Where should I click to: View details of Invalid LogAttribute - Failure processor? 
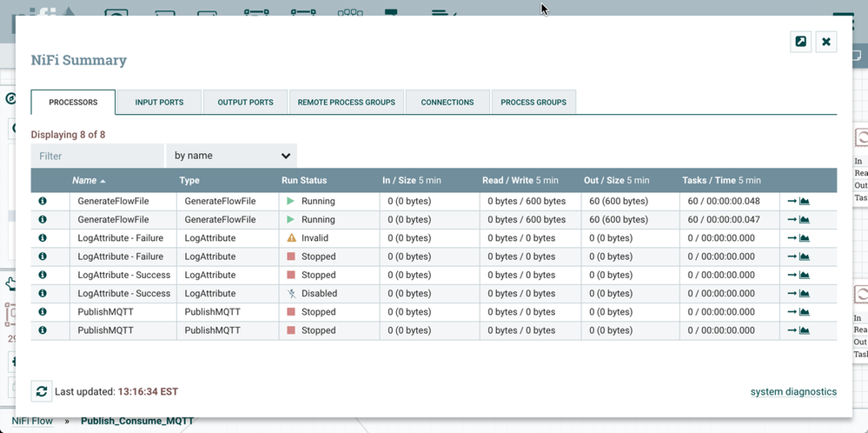tap(42, 238)
